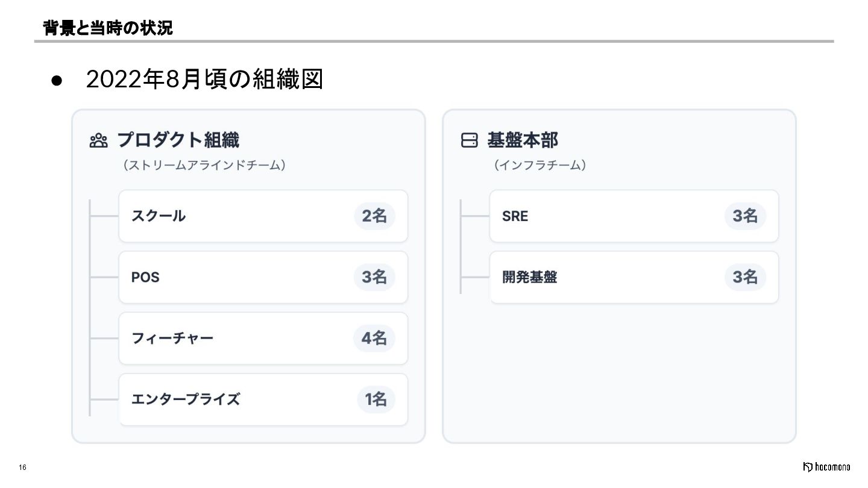Click the 2022年8月頃の組織図 bullet text
The width and height of the screenshot is (868, 488).
205,80
